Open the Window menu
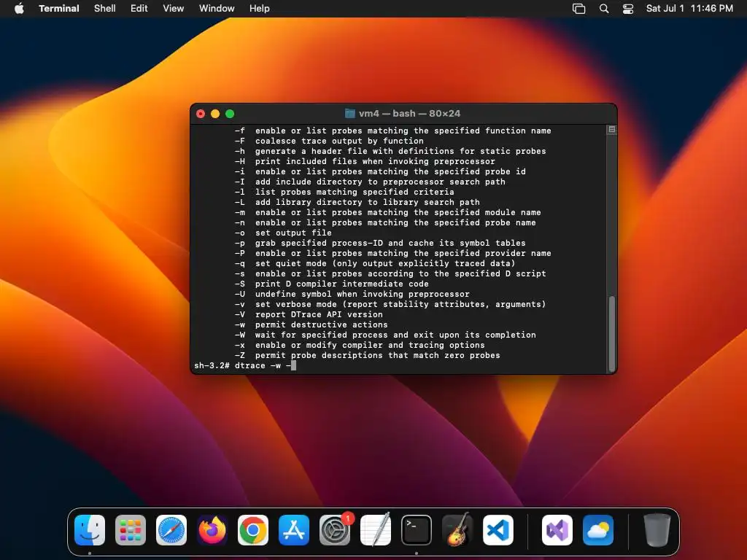The image size is (747, 560). click(x=217, y=9)
